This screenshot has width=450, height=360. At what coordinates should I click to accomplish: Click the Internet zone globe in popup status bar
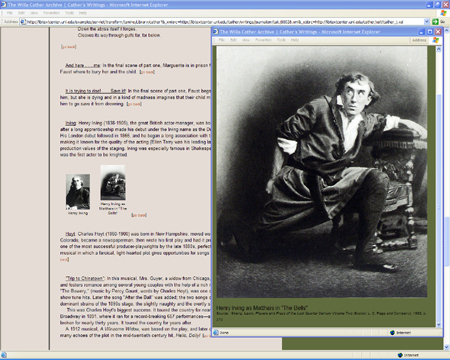coord(392,332)
